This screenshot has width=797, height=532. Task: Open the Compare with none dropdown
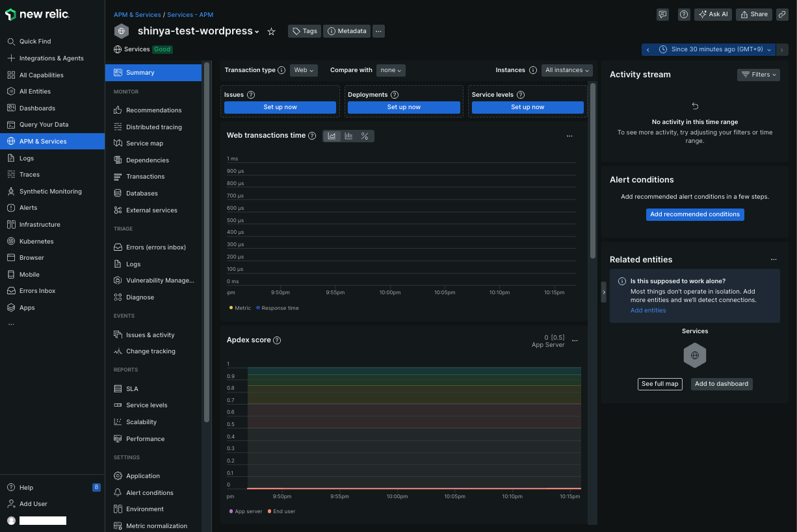coord(391,70)
